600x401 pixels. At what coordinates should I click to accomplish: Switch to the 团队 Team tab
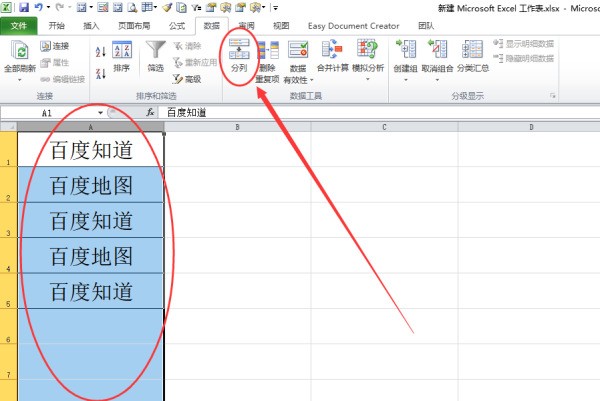pos(426,26)
